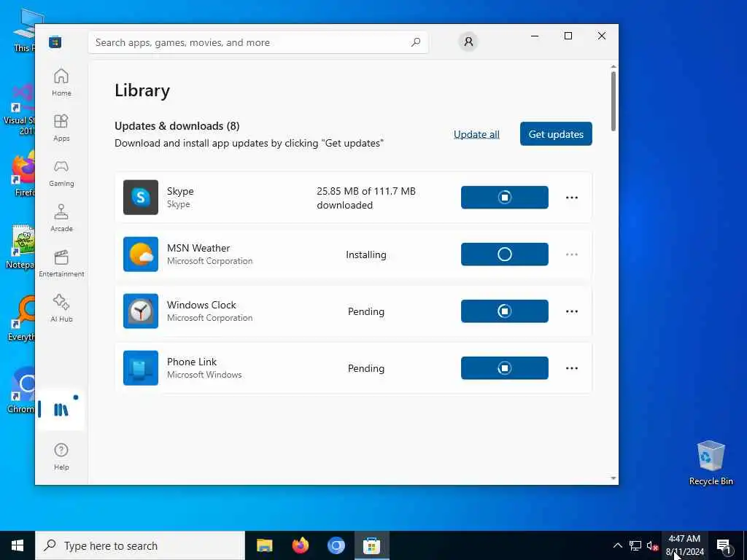The image size is (747, 560).
Task: Open more options for Windows Clock
Action: click(x=572, y=311)
